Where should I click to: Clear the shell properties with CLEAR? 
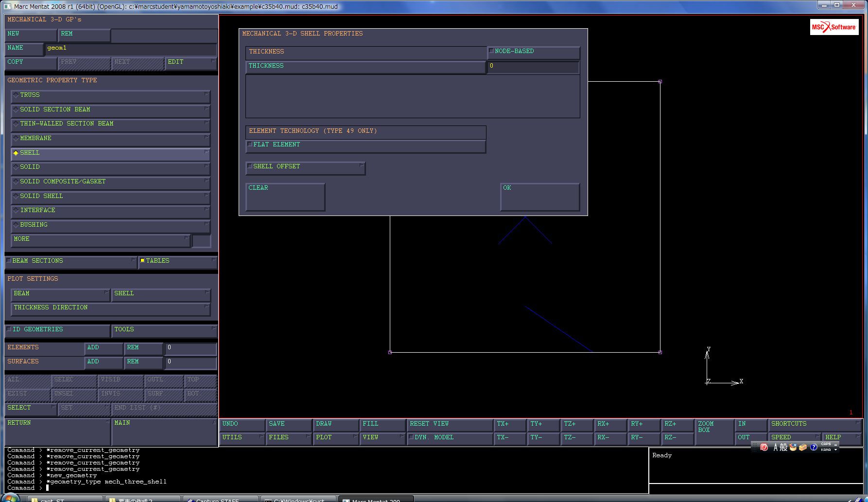285,197
